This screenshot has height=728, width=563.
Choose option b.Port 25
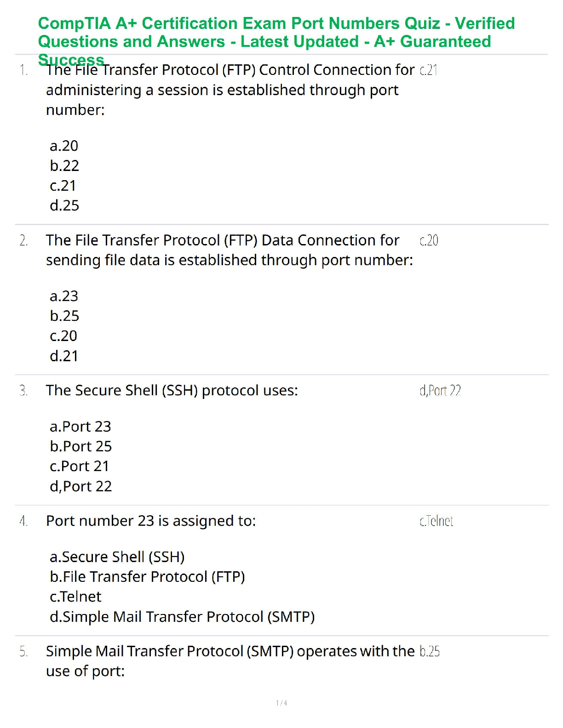(x=81, y=446)
